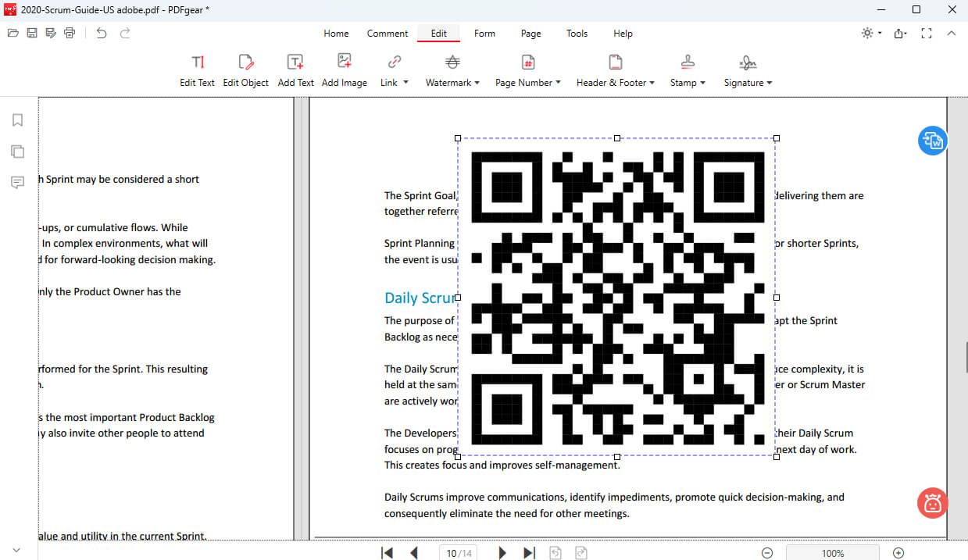
Task: Click the Add Image tool
Action: pos(344,70)
